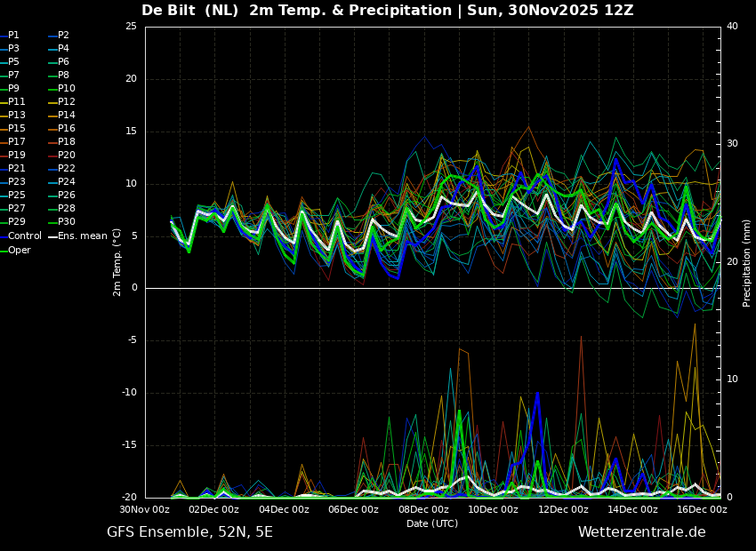Image resolution: width=756 pixels, height=551 pixels.
Task: Select the P30 legend label
Action: point(66,222)
